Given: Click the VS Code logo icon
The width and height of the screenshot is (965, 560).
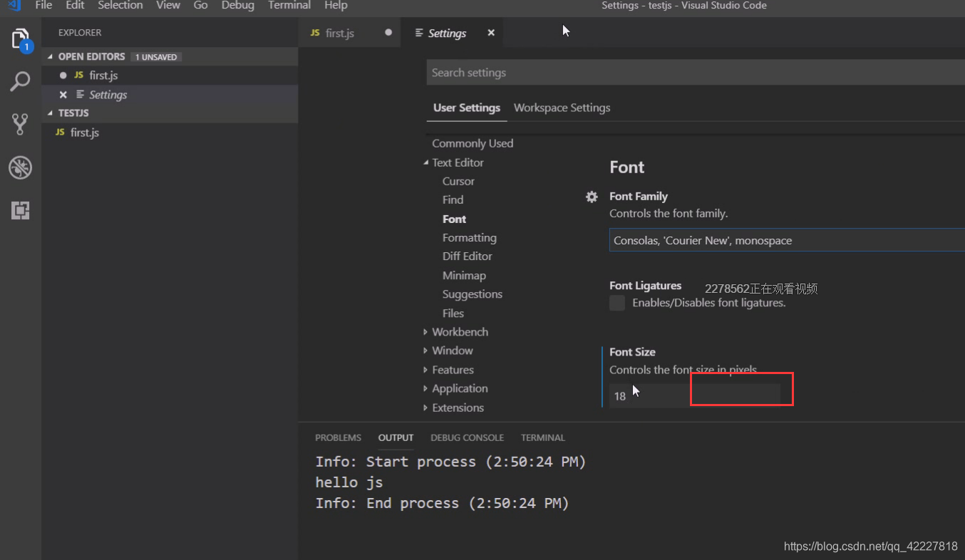Looking at the screenshot, I should pyautogui.click(x=14, y=5).
